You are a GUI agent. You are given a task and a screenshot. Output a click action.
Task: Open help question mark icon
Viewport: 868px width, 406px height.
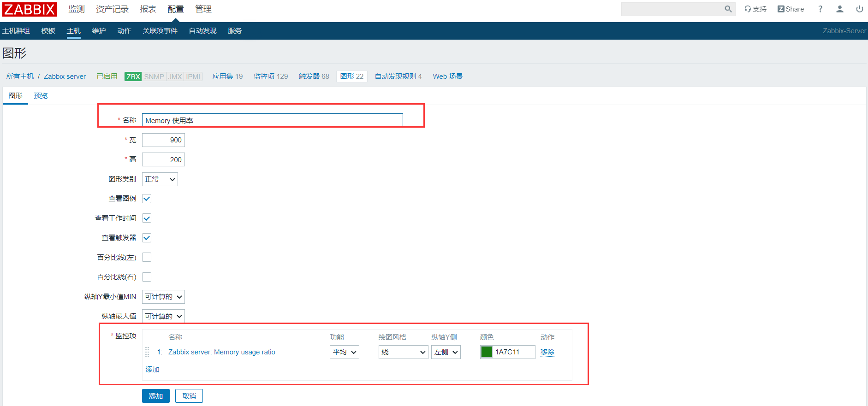point(820,9)
